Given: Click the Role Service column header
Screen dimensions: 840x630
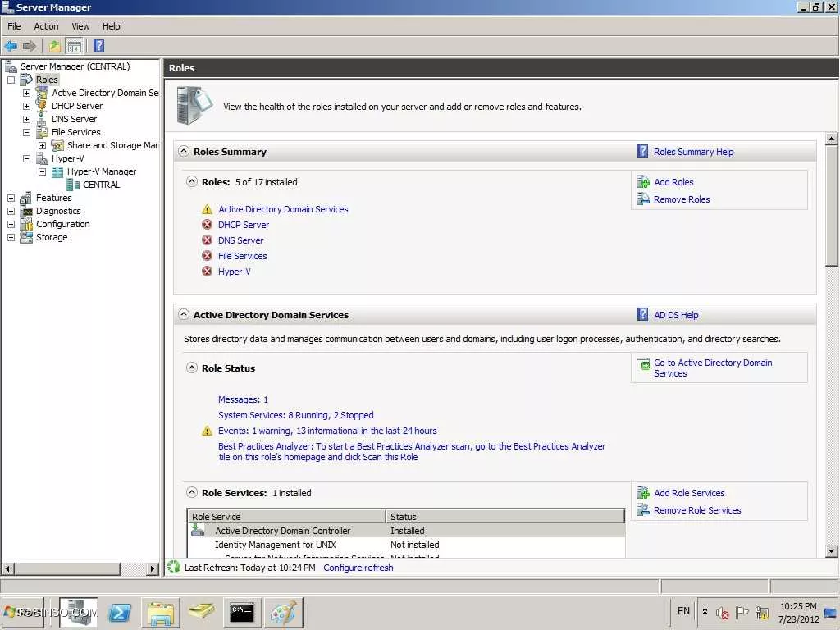Looking at the screenshot, I should [x=286, y=517].
